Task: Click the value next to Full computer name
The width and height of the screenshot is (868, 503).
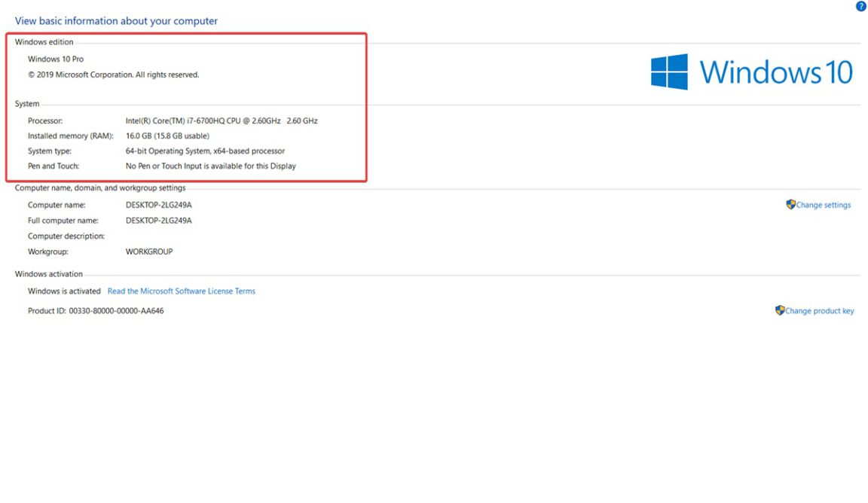Action: pos(158,221)
